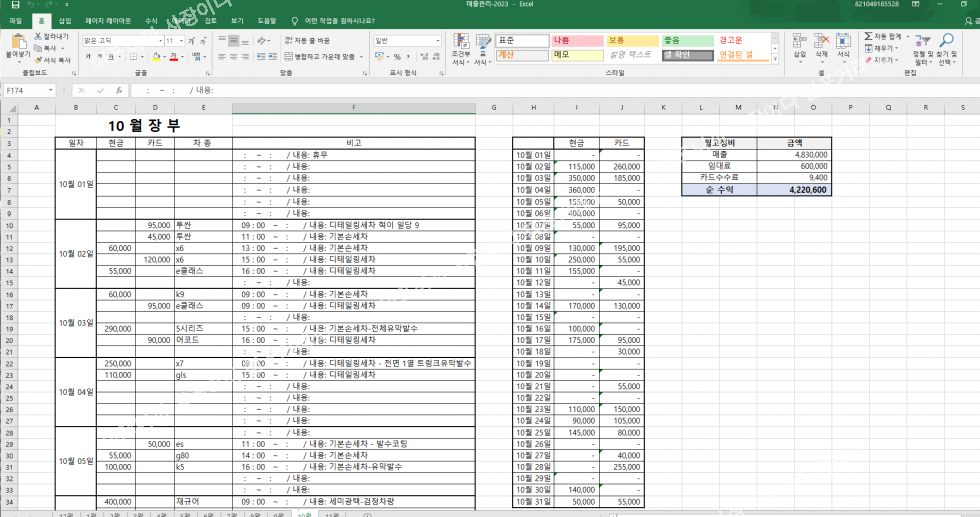This screenshot has width=980, height=517.
Task: Toggle bold (가) formatting
Action: 88,57
